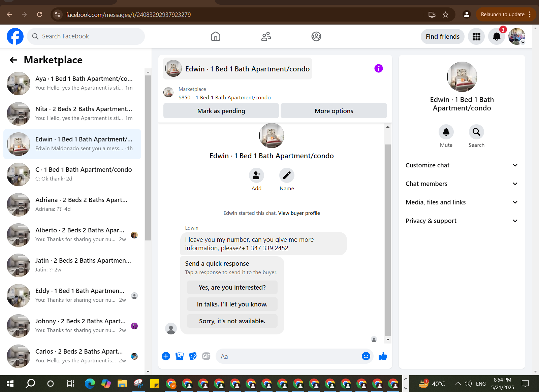Open the $850 listing link
The image size is (539, 392).
click(x=225, y=97)
